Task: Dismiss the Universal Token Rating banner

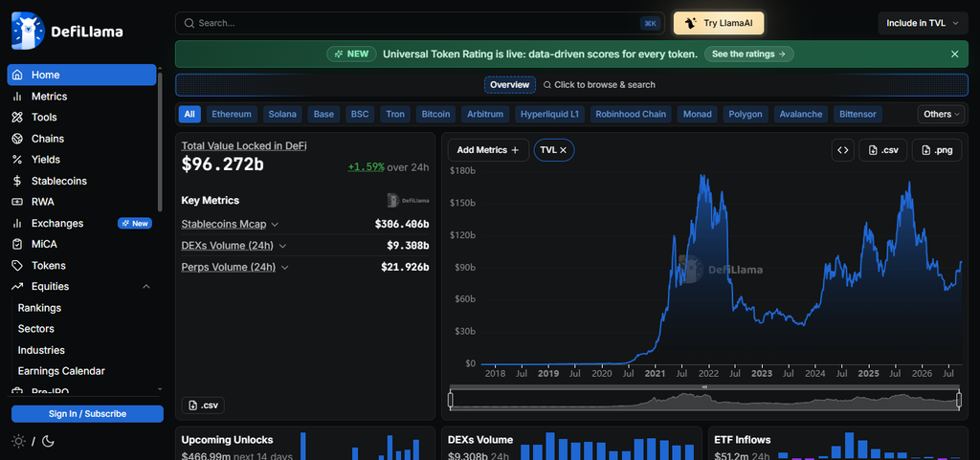Action: coord(954,55)
